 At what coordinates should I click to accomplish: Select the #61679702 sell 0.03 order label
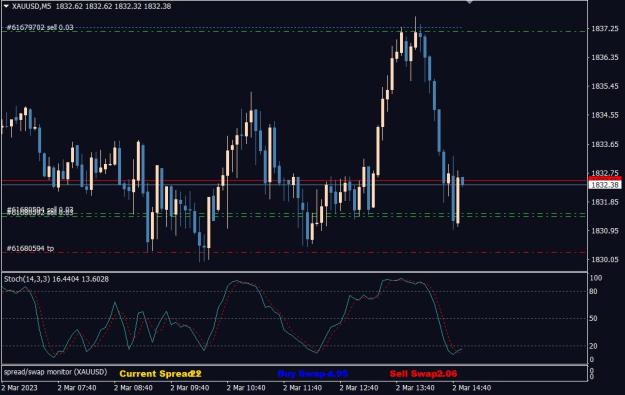pyautogui.click(x=40, y=28)
